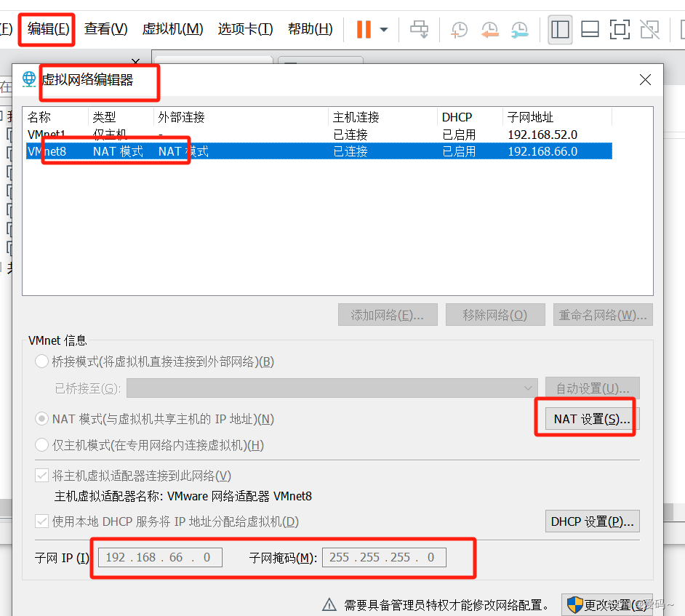Click VMnet1 row's 已连接 host cell
Viewport: 685px width, 616px height.
(350, 135)
